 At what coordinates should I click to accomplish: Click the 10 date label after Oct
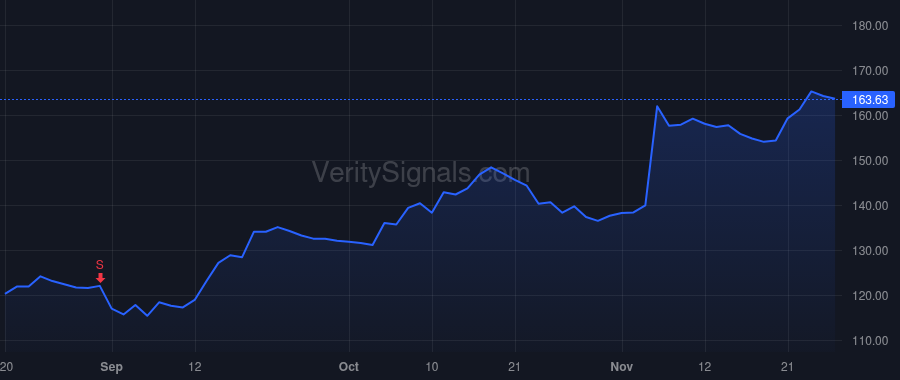coord(432,367)
